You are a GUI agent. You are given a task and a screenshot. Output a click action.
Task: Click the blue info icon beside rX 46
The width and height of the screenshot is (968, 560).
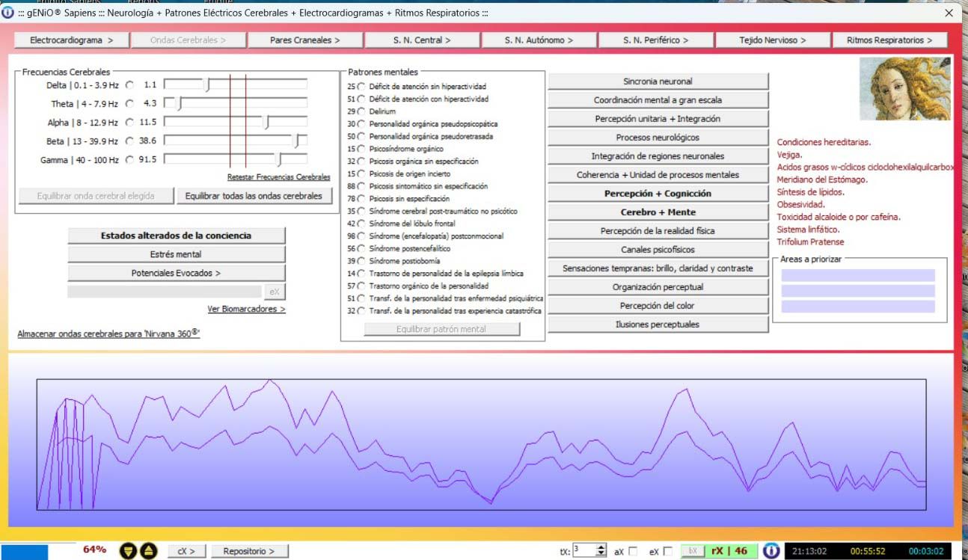point(771,551)
